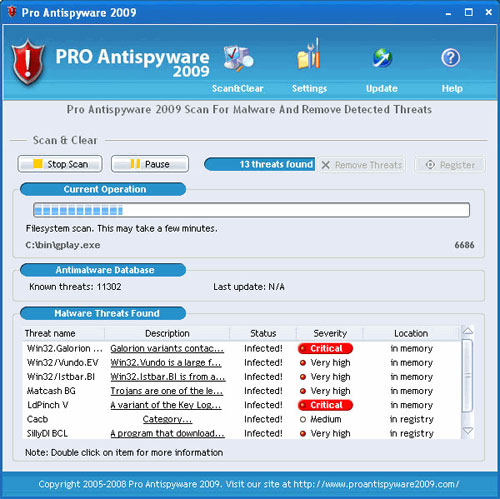Stop the running scan
The height and width of the screenshot is (499, 500).
coord(60,164)
